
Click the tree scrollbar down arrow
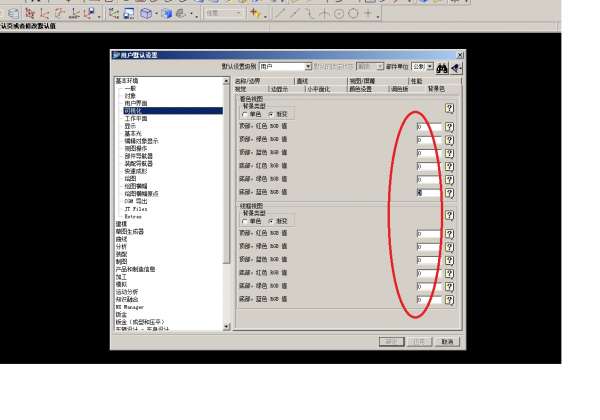[227, 328]
